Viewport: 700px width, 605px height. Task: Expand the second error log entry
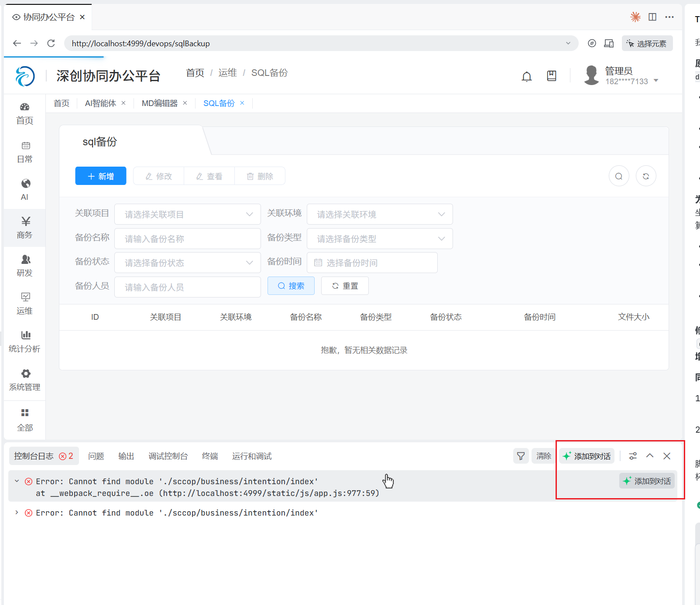click(x=17, y=513)
